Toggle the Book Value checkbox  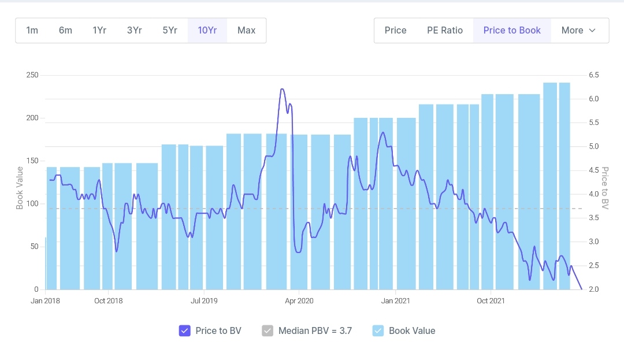pyautogui.click(x=378, y=331)
